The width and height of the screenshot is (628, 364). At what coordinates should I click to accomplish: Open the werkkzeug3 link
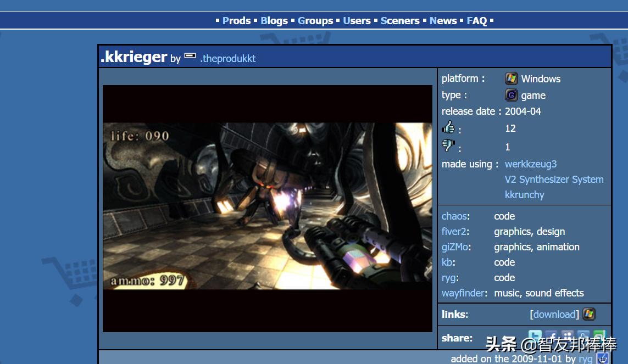click(531, 164)
